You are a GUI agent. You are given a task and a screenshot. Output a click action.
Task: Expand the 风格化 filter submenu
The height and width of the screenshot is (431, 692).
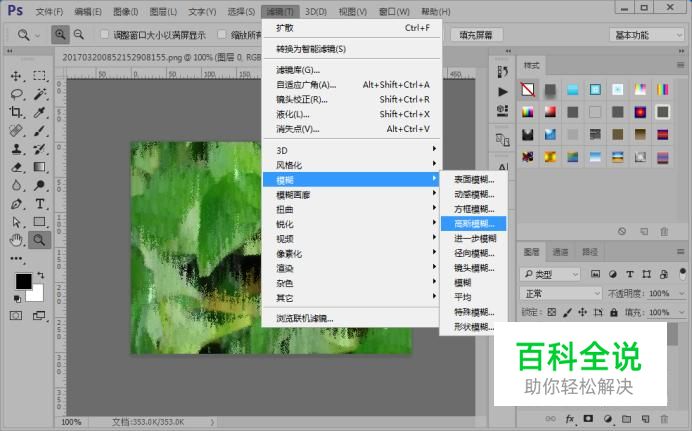click(x=351, y=165)
